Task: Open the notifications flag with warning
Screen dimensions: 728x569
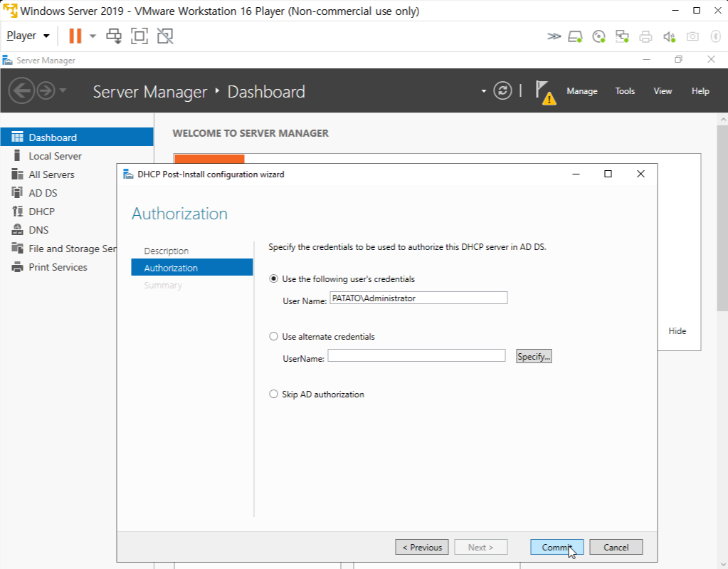Action: (546, 92)
